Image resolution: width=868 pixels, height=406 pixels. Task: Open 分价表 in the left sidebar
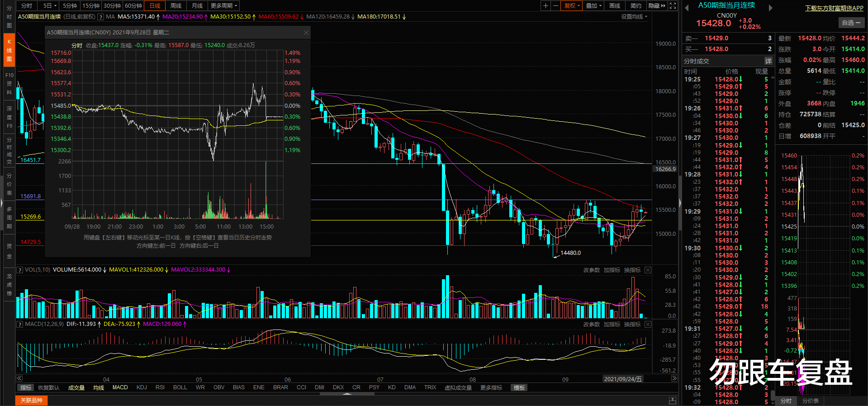pos(9,184)
